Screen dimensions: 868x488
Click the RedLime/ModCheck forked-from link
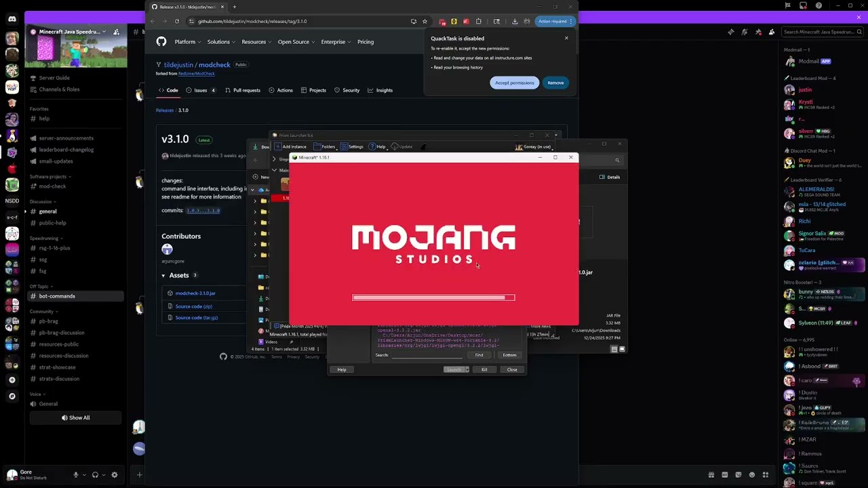197,73
